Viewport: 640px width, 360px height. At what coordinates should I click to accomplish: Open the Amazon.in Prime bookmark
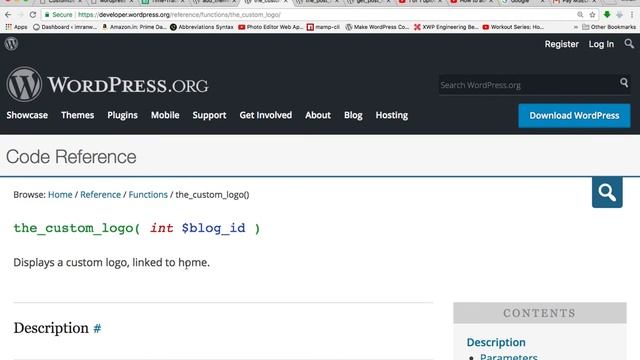point(134,27)
